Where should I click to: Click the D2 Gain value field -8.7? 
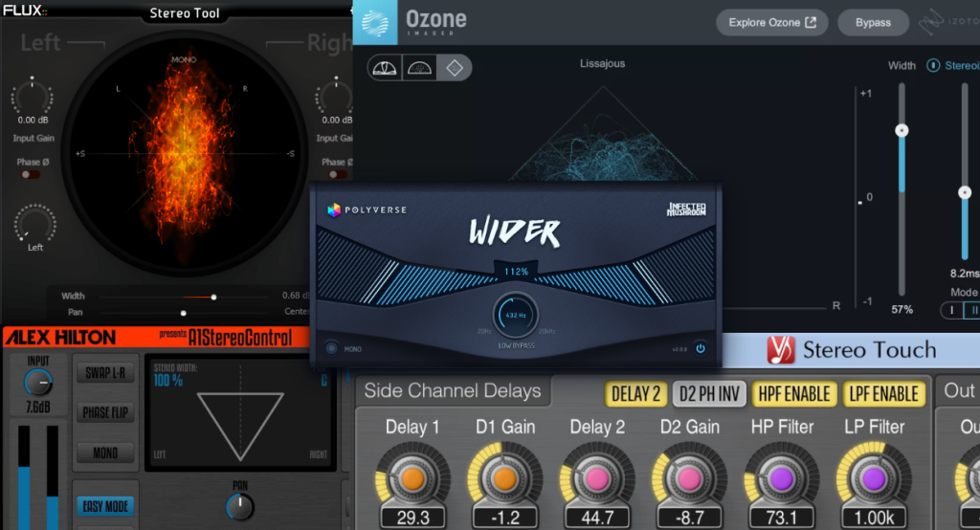click(x=689, y=518)
